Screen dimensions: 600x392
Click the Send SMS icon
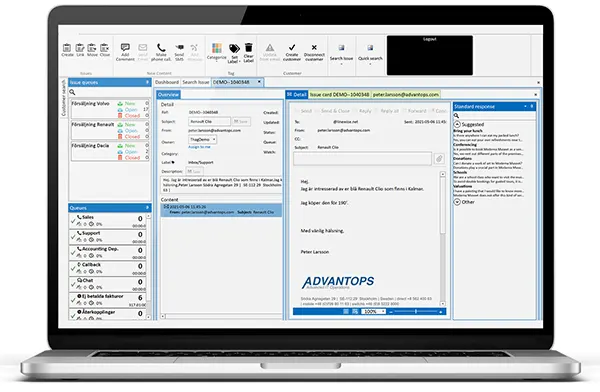coord(179,47)
